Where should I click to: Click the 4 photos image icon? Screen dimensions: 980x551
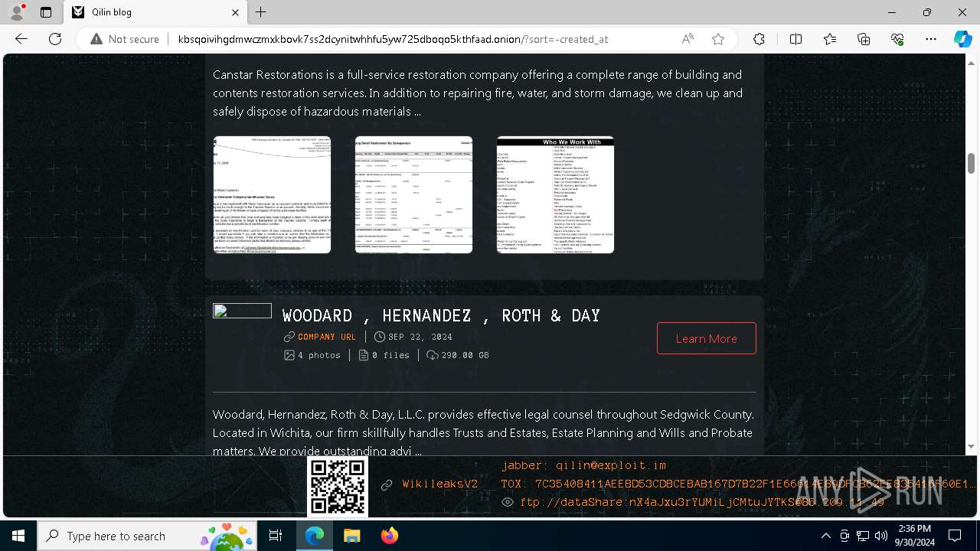click(x=289, y=355)
